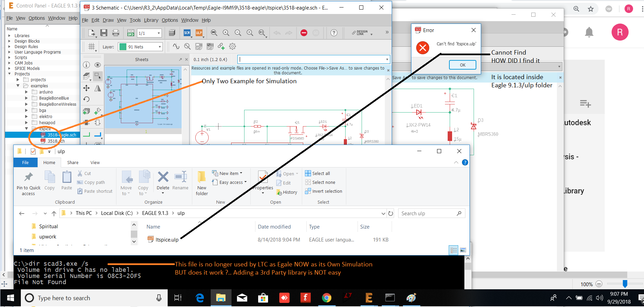Open simulation settings gear icon
The height and width of the screenshot is (307, 644).
click(x=233, y=46)
